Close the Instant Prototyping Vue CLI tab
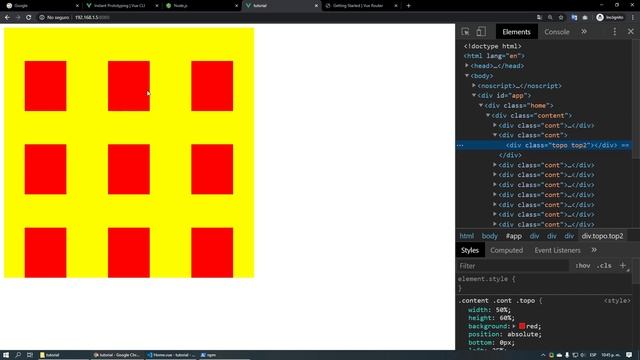 [157, 6]
